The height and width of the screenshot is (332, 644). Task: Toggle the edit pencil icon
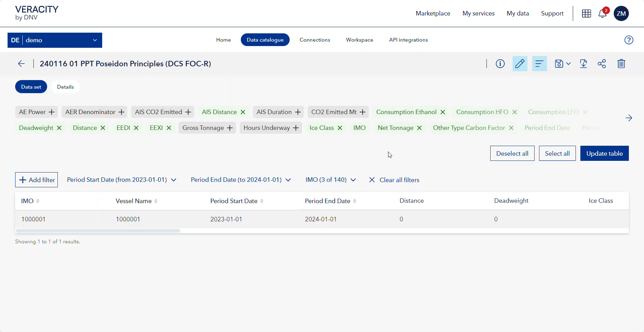point(520,64)
